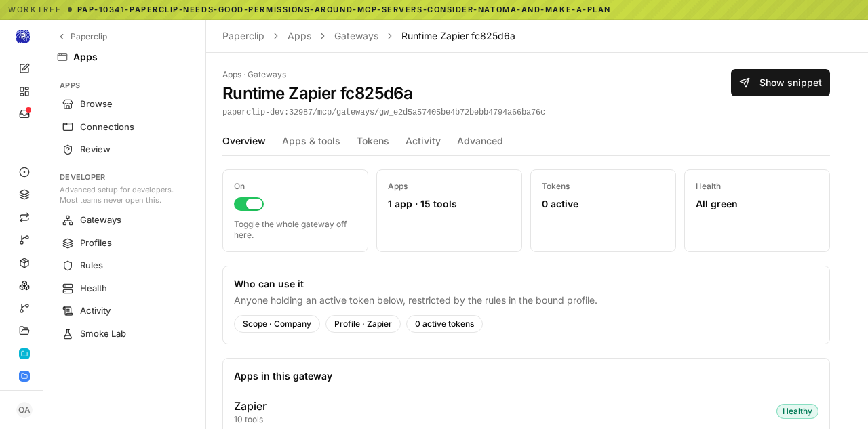Open the folder icon in left rail

click(24, 331)
